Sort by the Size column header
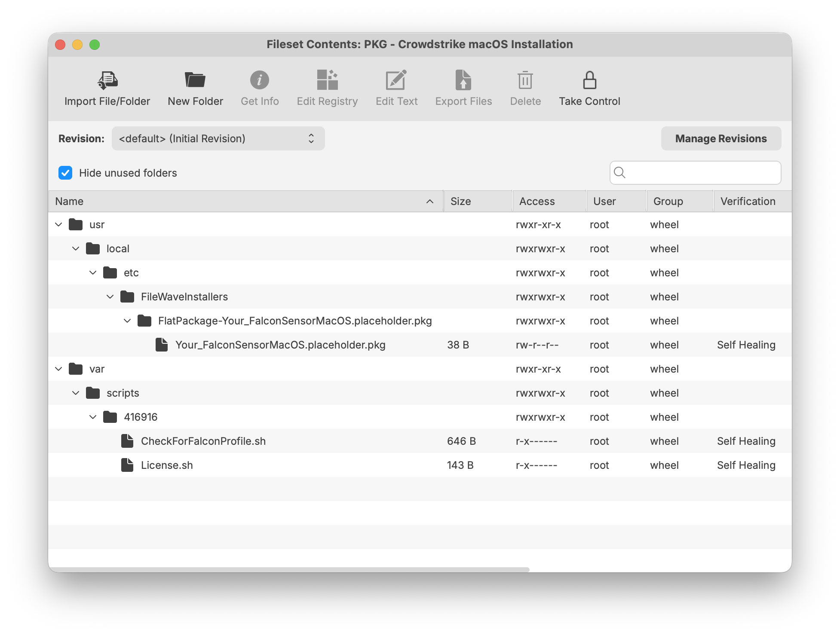This screenshot has width=840, height=636. click(x=476, y=201)
